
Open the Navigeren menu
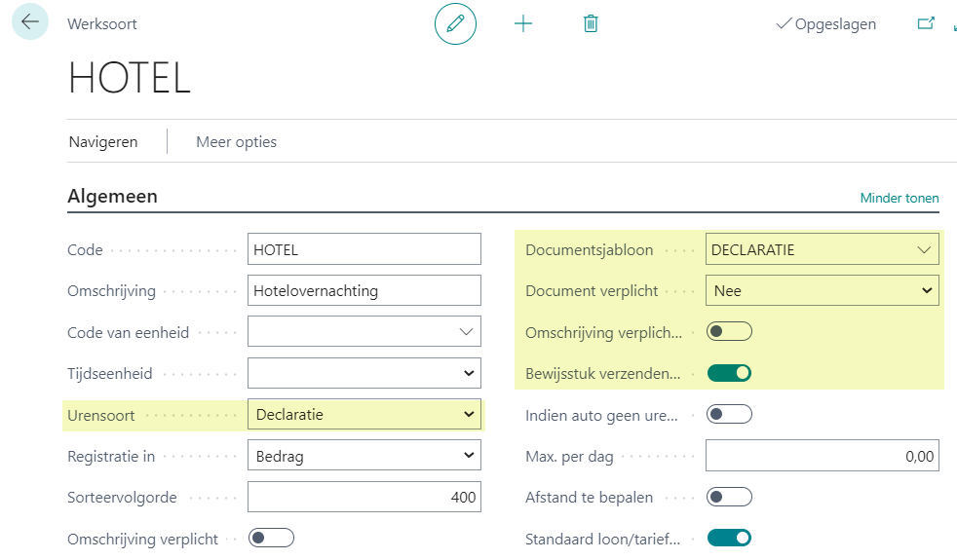pos(103,142)
